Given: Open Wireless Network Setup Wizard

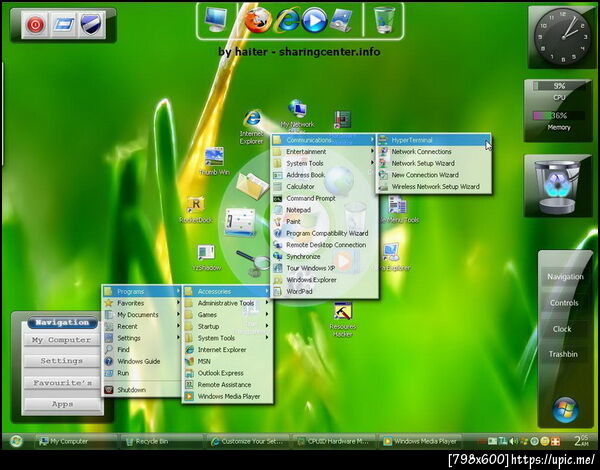Looking at the screenshot, I should tap(433, 187).
